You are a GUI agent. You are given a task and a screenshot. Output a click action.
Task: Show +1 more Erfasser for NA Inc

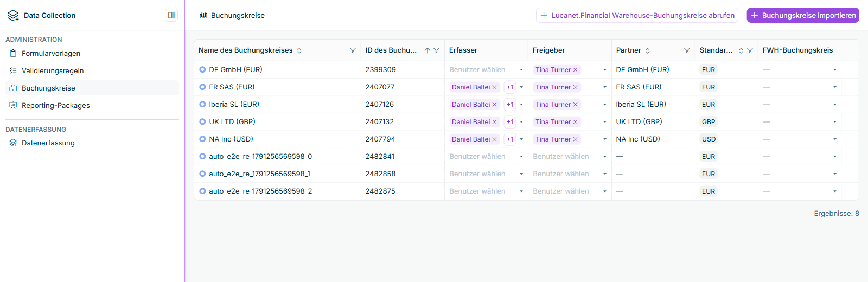pos(510,139)
